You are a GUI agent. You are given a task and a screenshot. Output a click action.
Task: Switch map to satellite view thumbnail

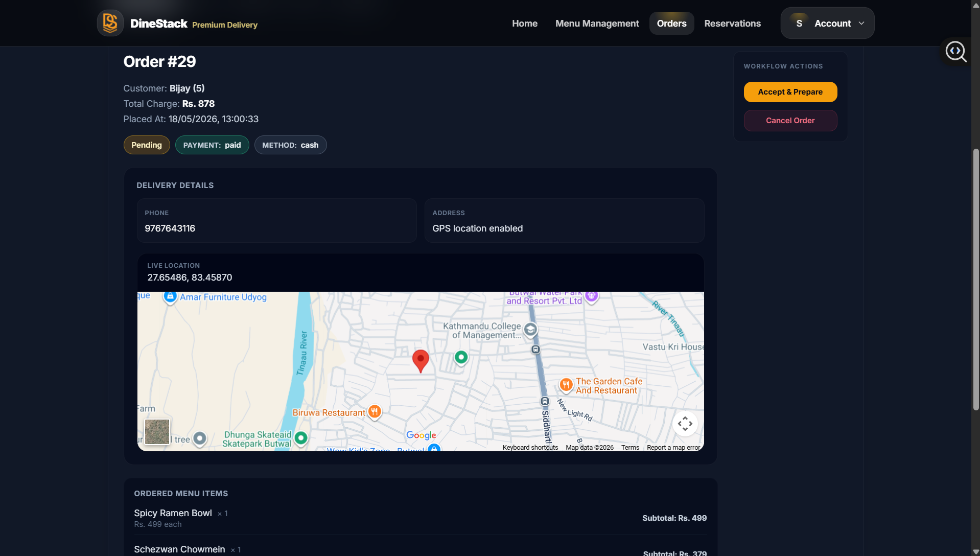click(x=157, y=432)
